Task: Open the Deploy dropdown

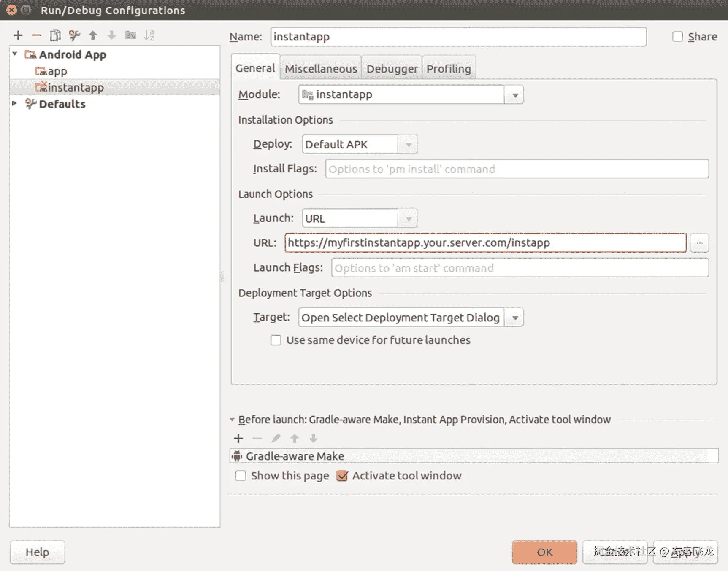Action: [x=408, y=144]
